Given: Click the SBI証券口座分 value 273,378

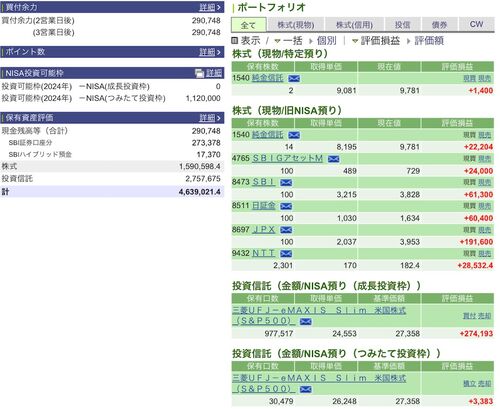Looking at the screenshot, I should click(x=206, y=143).
